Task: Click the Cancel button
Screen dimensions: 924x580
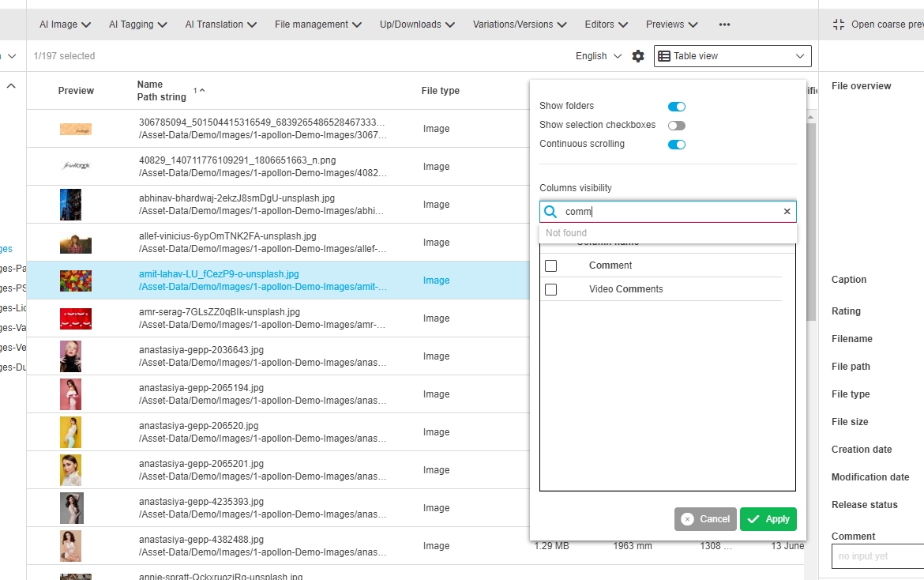Action: (x=705, y=519)
